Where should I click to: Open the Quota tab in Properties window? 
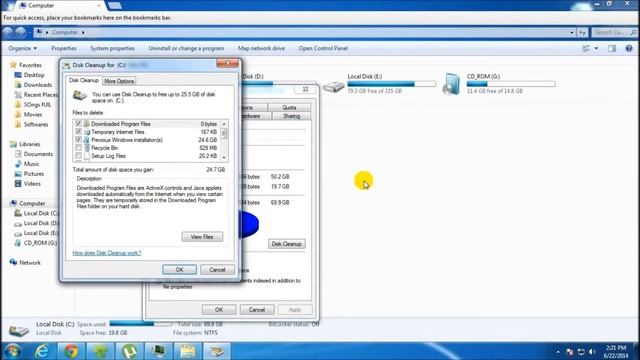click(x=289, y=107)
